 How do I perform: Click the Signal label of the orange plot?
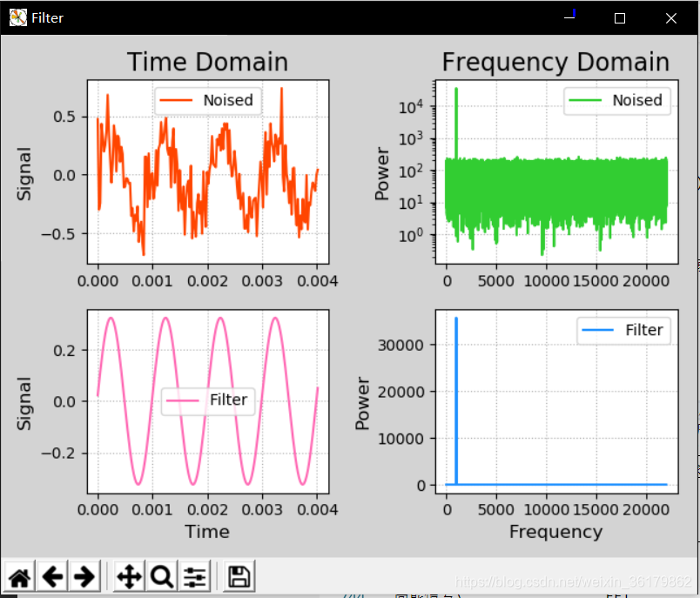click(24, 173)
